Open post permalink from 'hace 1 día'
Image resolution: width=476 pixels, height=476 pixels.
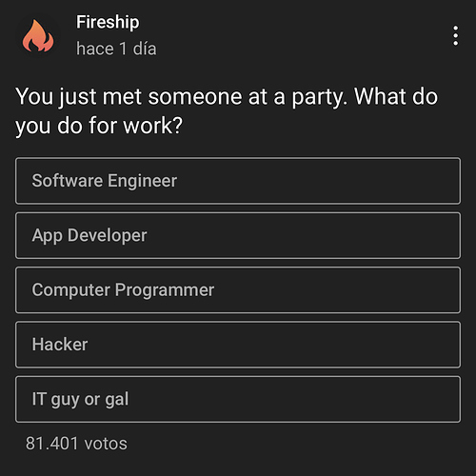116,49
